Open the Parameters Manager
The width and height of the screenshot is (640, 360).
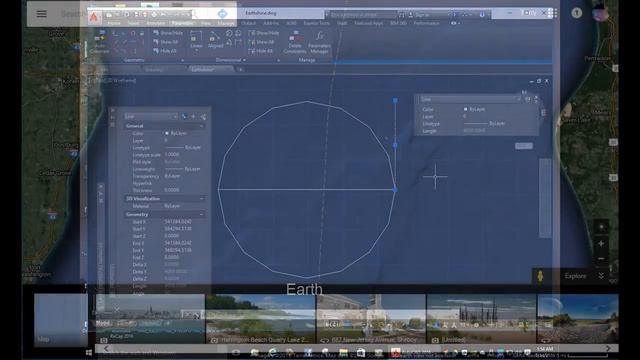coord(319,42)
